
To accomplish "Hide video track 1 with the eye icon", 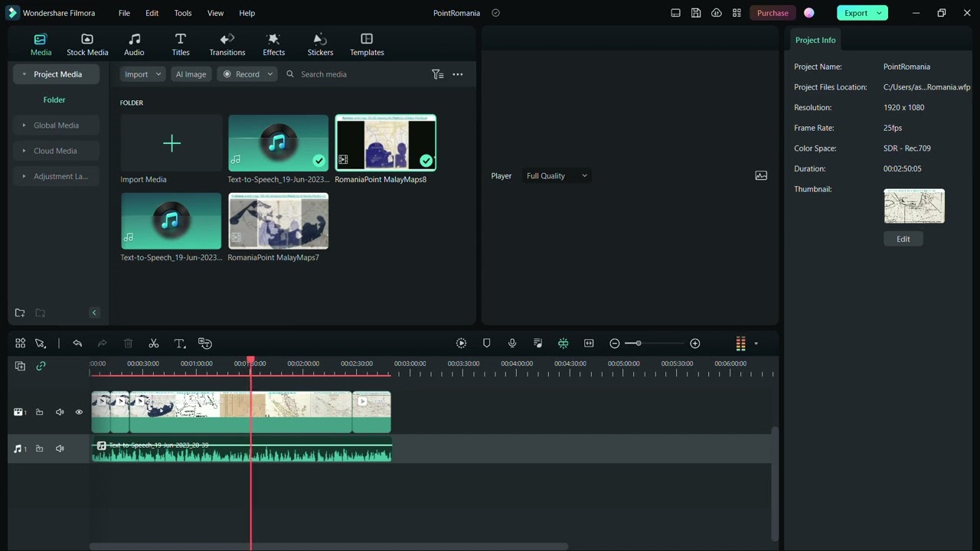I will click(x=79, y=412).
